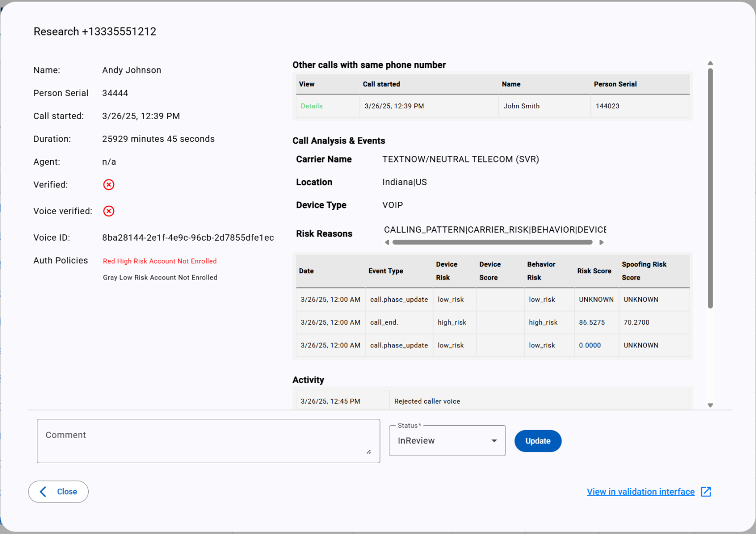The height and width of the screenshot is (534, 756).
Task: Click the external link icon beside validation interface
Action: pyautogui.click(x=706, y=492)
